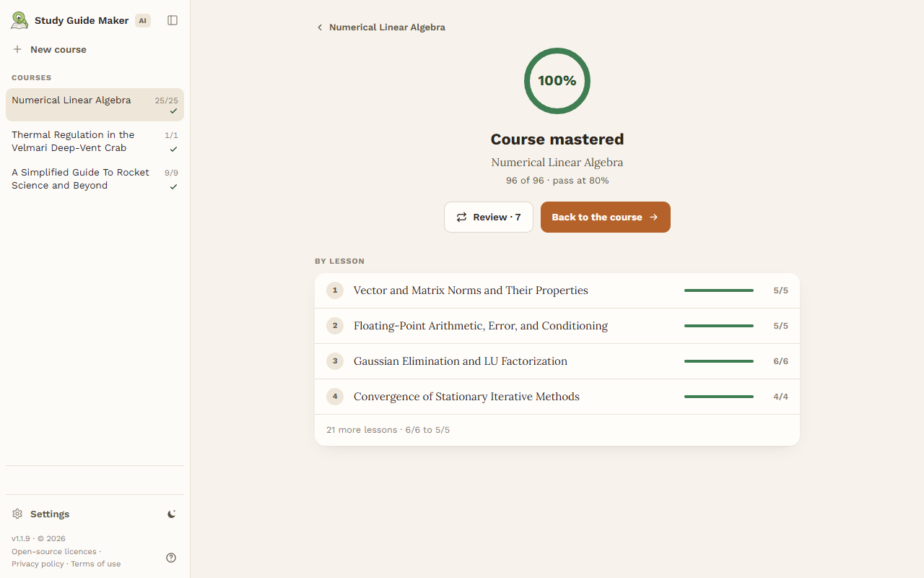Open lesson Gaussian Elimination and LU Factorization

tap(557, 361)
